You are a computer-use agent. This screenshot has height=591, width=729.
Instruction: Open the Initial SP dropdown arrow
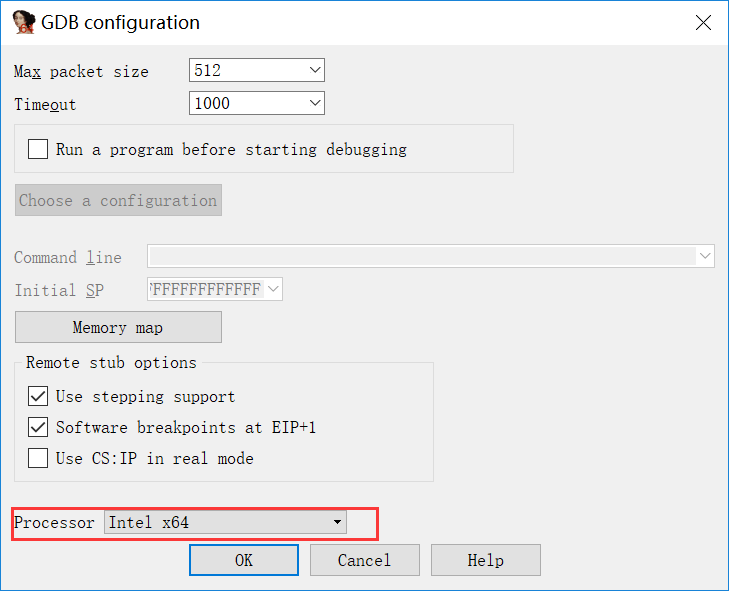point(274,289)
